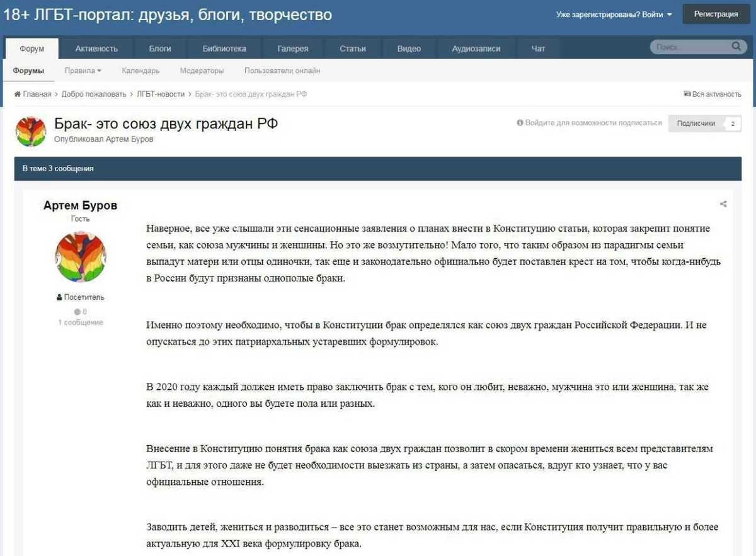Image resolution: width=756 pixels, height=556 pixels.
Task: Open Пользователи онлайн page
Action: pos(282,71)
